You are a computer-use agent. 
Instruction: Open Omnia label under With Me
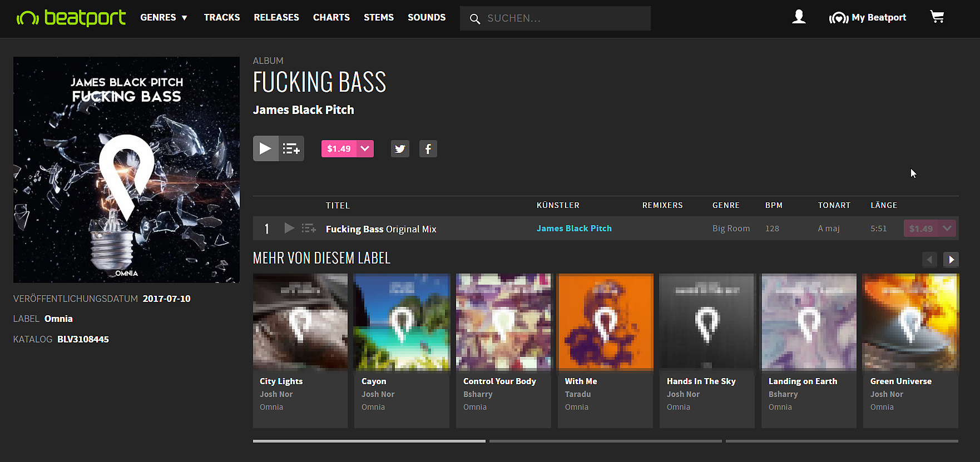point(577,407)
